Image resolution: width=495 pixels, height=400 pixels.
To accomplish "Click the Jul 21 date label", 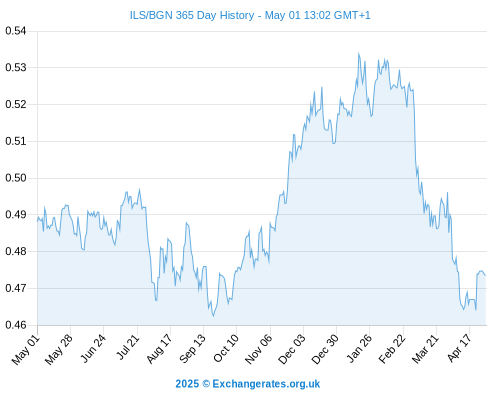I will point(128,347).
